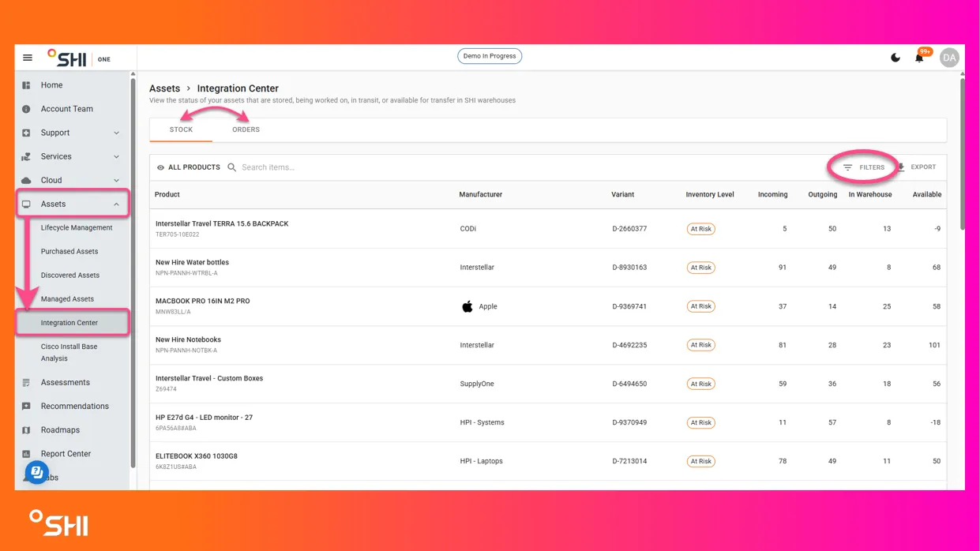Viewport: 980px width, 551px height.
Task: Expand the Services menu chevron
Action: pos(116,156)
